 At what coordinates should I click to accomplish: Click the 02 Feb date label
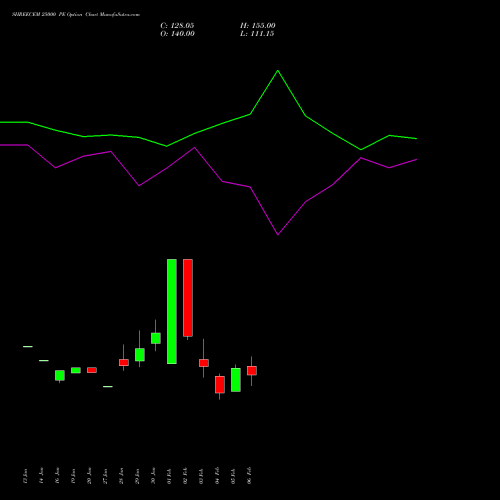[185, 476]
